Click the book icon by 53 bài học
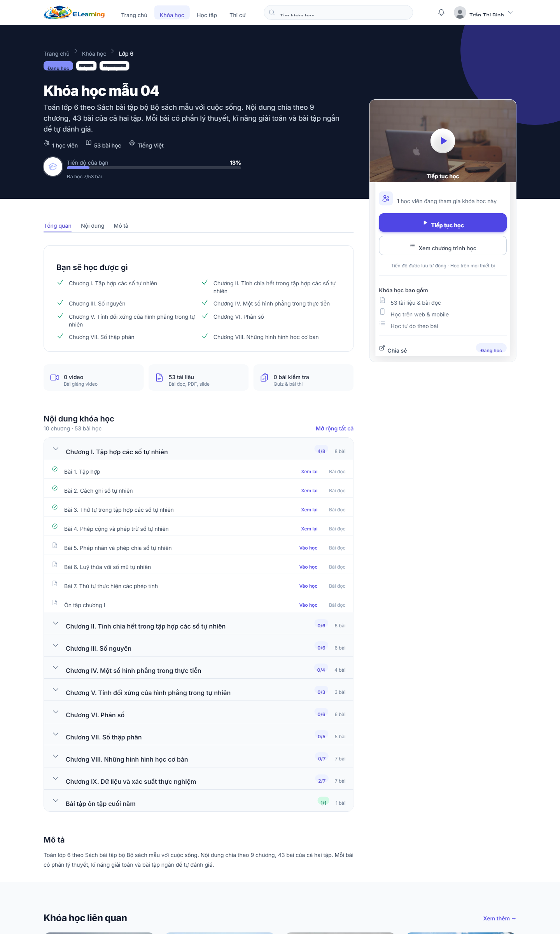The image size is (560, 934). pos(89,143)
